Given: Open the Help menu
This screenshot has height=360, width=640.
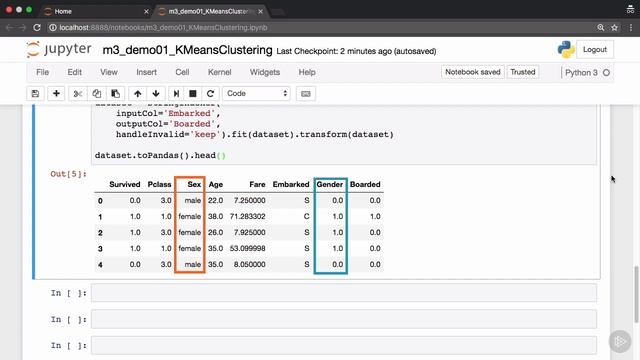Looking at the screenshot, I should coord(307,72).
